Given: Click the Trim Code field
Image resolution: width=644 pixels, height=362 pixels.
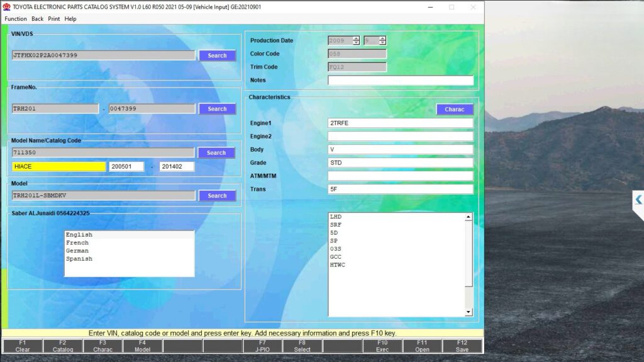Looking at the screenshot, I should (x=357, y=67).
